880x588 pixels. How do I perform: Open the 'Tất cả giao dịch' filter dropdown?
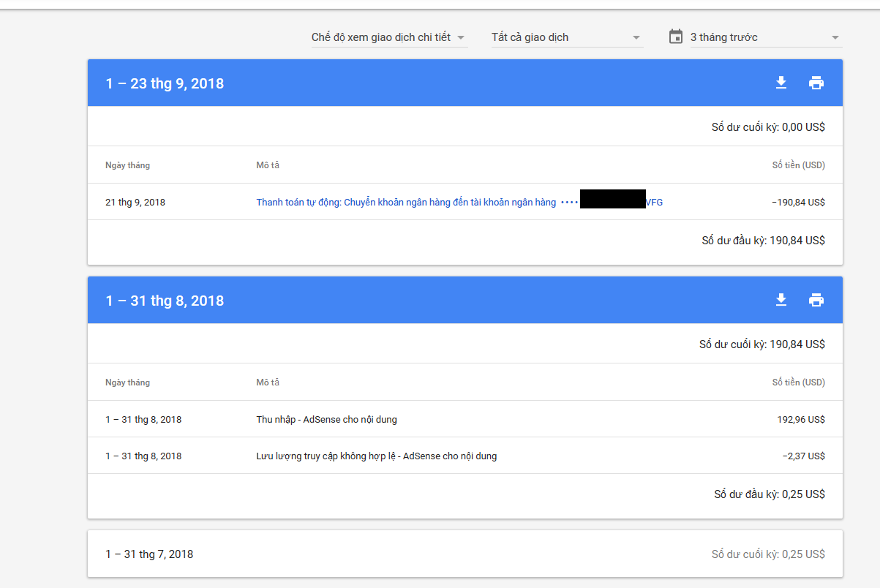coord(566,37)
